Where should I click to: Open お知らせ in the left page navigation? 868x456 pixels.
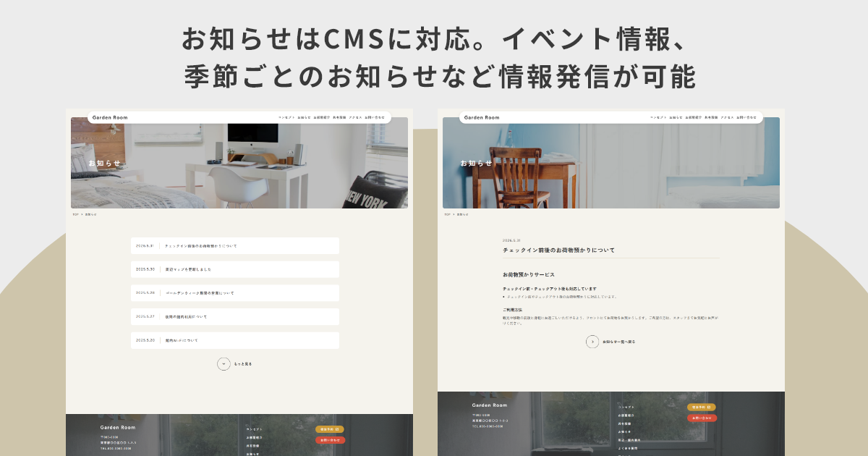304,117
